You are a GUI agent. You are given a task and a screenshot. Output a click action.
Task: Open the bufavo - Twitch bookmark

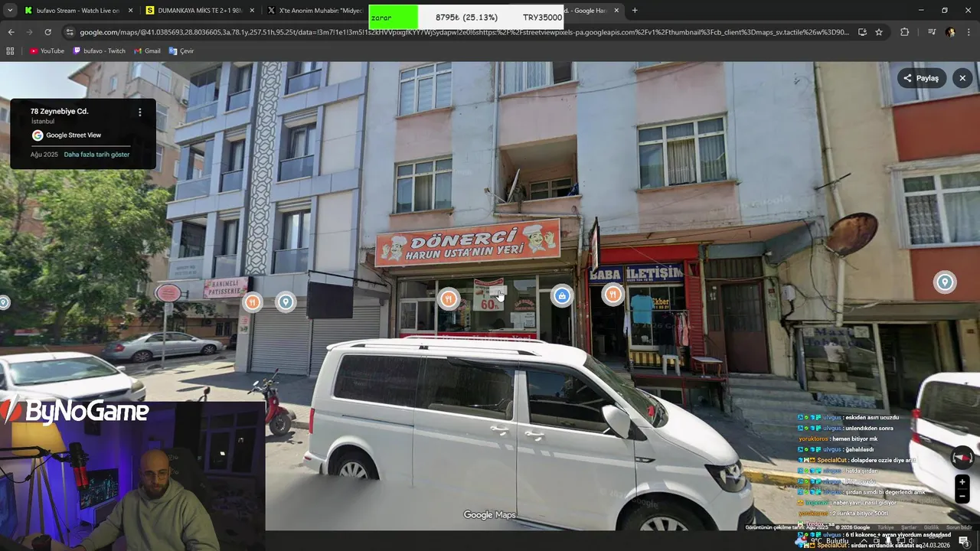(100, 51)
